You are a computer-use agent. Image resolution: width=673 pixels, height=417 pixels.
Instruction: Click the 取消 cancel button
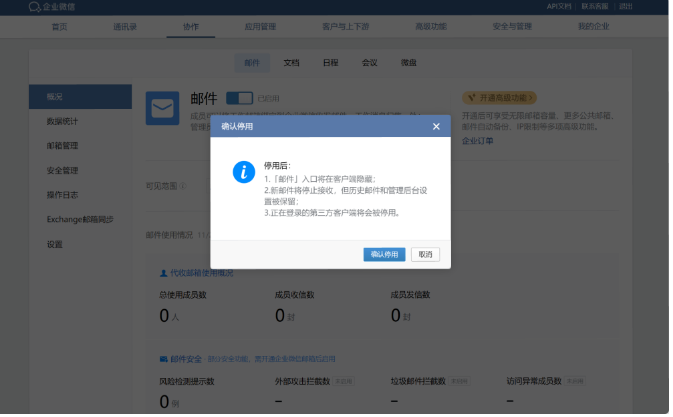[x=425, y=255]
